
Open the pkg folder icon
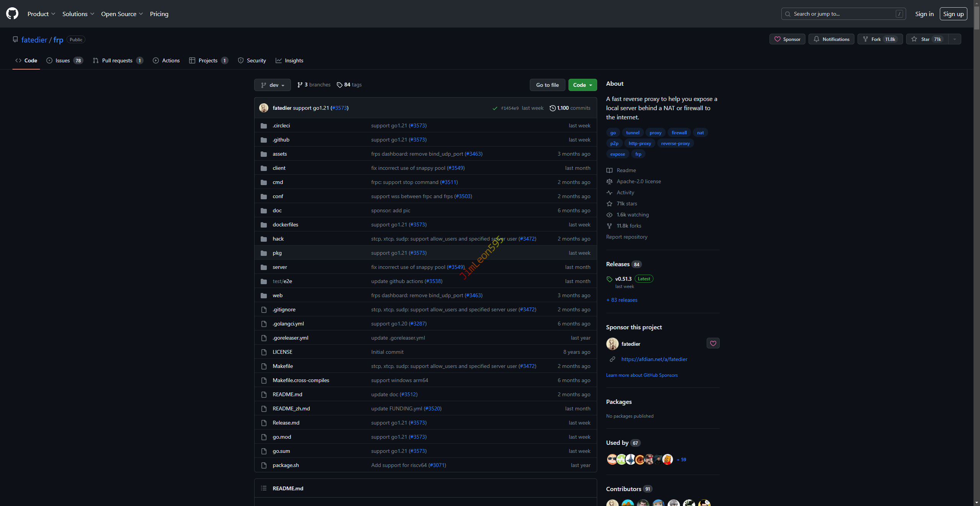pyautogui.click(x=264, y=253)
